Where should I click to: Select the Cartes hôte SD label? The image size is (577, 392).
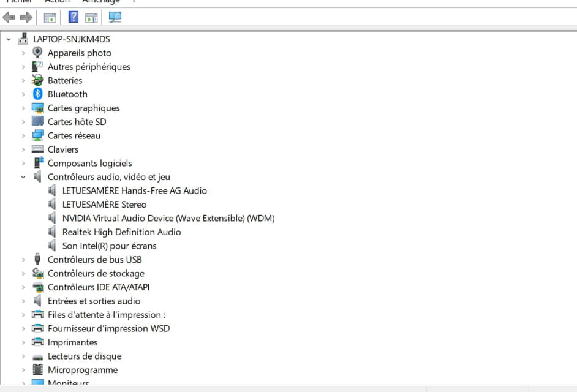pos(77,122)
